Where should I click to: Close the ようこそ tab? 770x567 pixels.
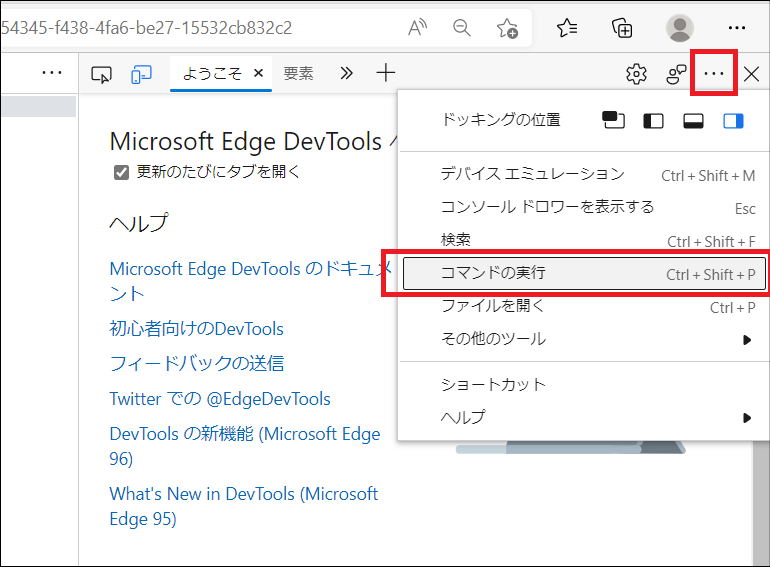[258, 73]
